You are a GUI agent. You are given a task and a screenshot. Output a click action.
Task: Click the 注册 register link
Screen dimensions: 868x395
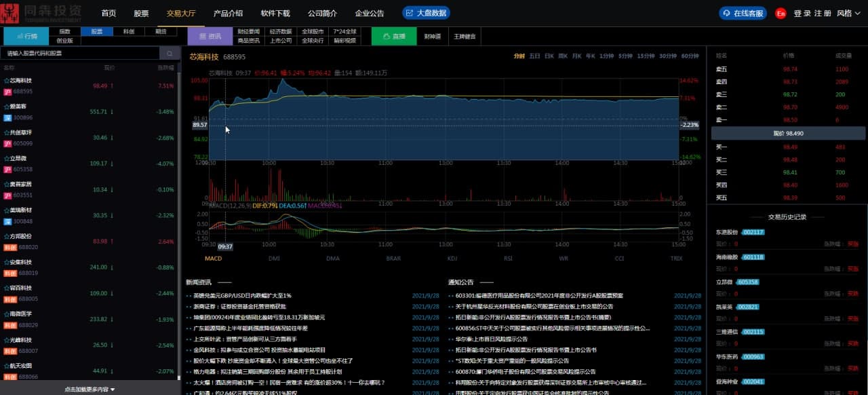click(823, 13)
